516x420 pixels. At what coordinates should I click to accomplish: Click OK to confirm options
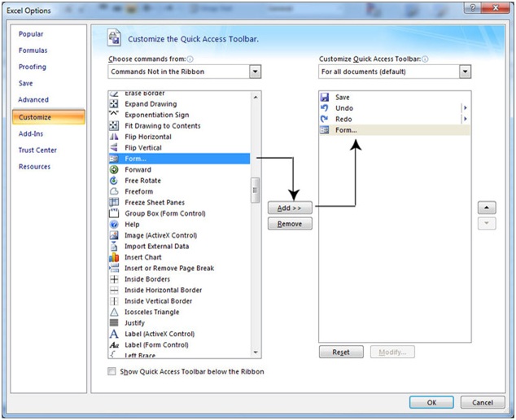(431, 402)
